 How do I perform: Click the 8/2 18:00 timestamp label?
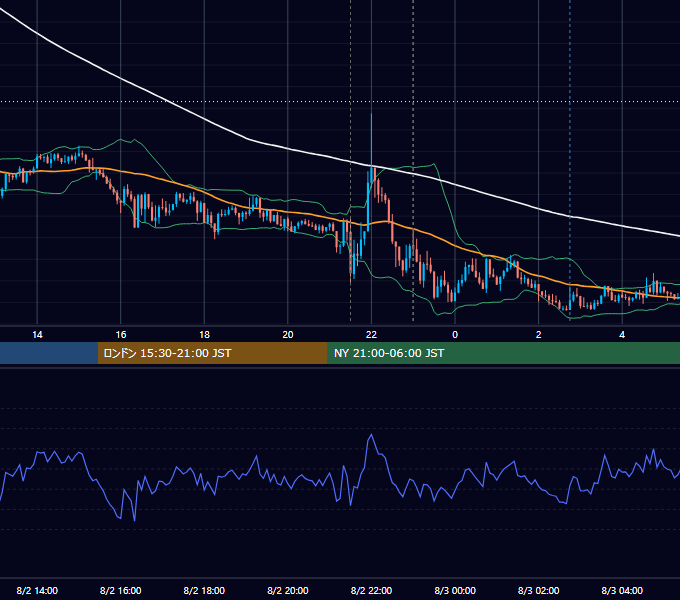coord(204,590)
